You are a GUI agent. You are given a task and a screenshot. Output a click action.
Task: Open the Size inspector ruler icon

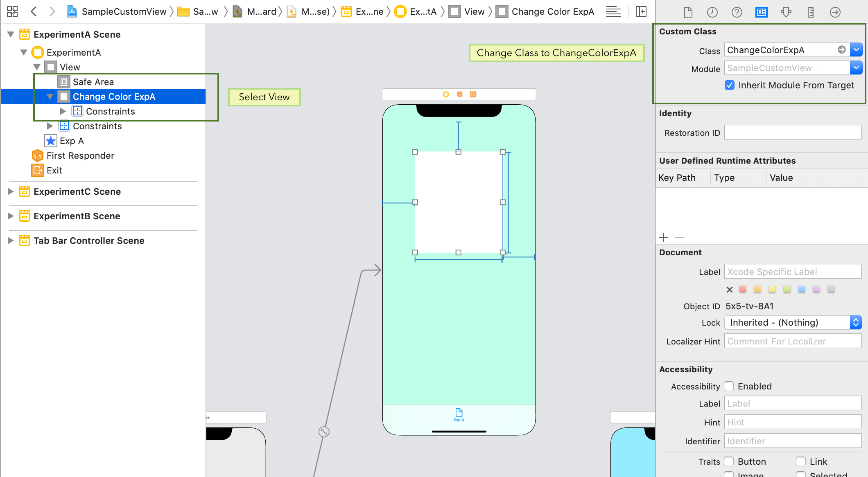click(x=811, y=12)
